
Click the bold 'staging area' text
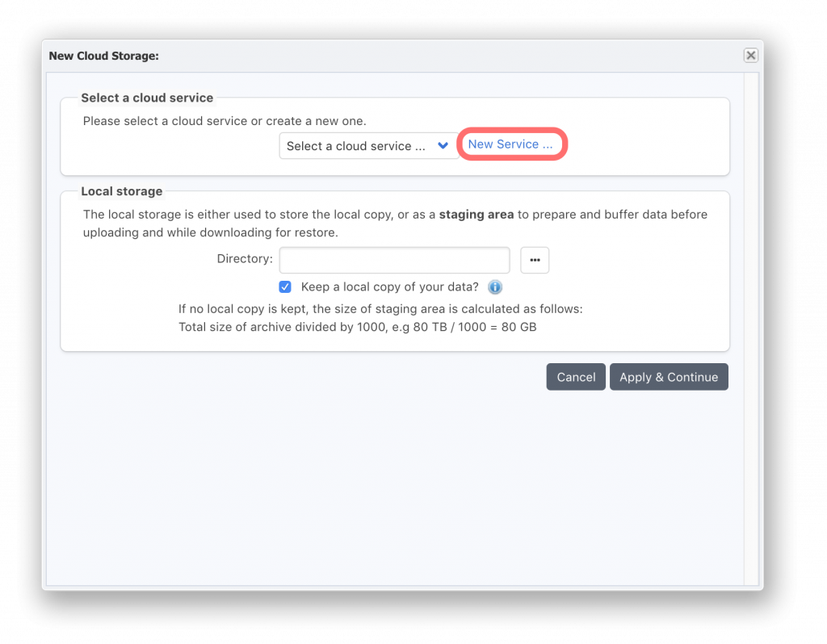coord(476,215)
